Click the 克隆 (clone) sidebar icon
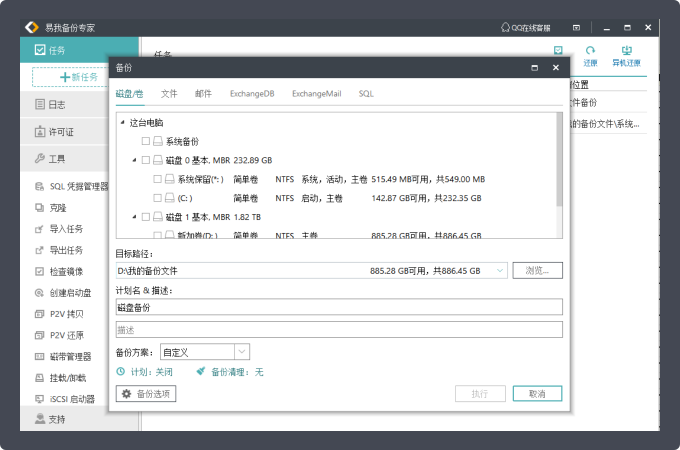 (x=39, y=207)
